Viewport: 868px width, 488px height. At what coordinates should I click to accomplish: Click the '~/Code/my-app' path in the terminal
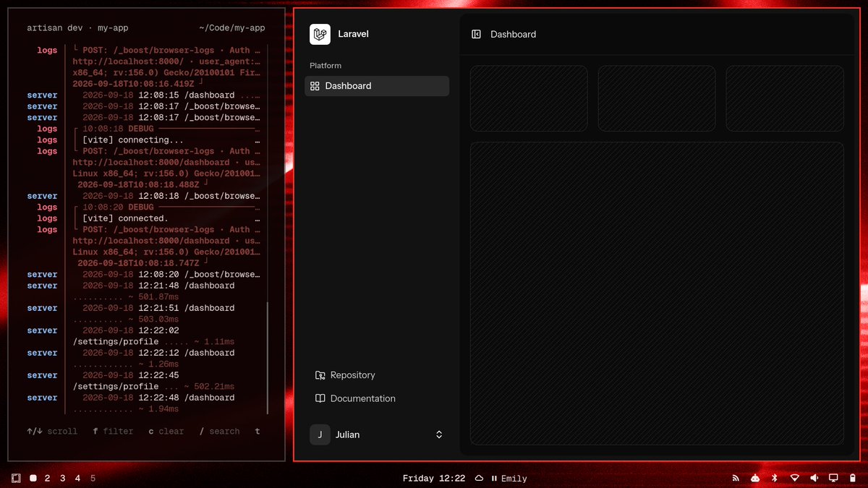232,28
